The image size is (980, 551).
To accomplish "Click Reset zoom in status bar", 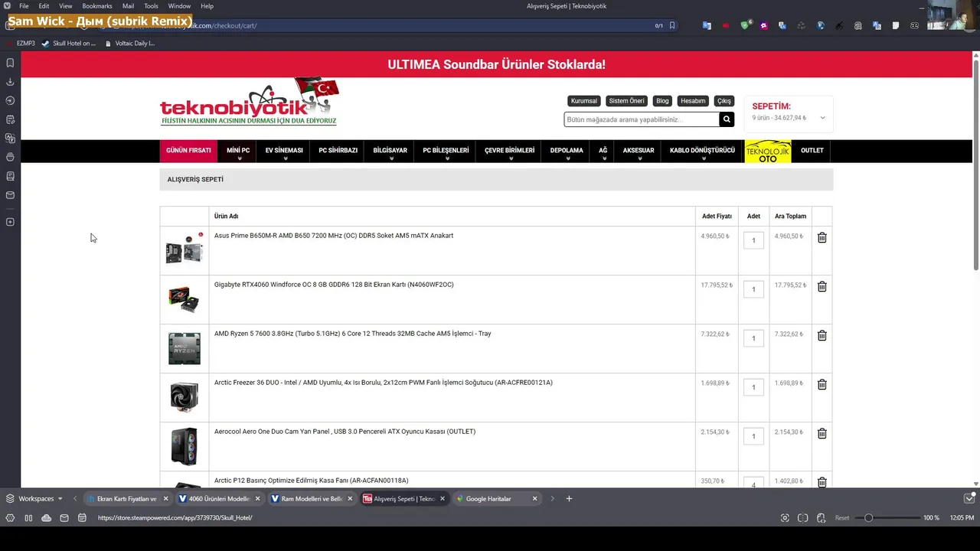I will [842, 518].
